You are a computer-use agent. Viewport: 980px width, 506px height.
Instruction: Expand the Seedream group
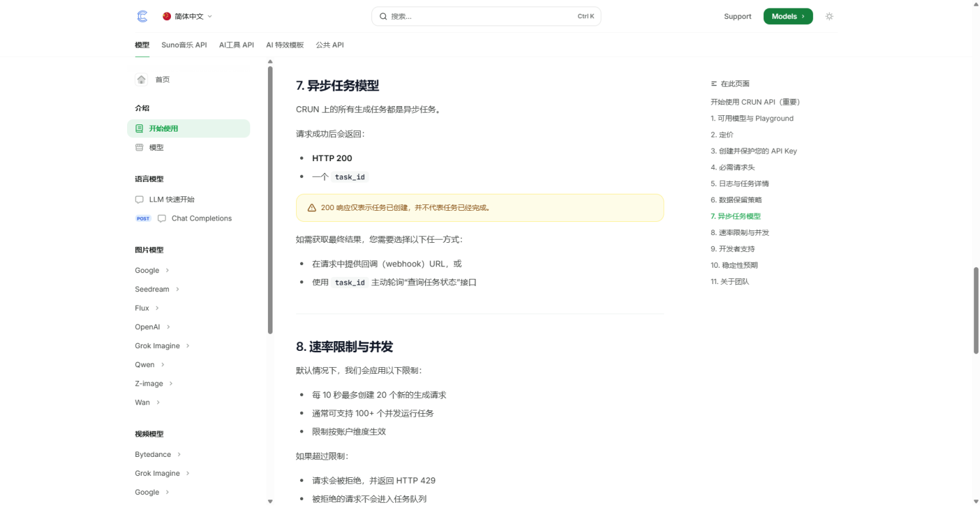[x=157, y=289]
